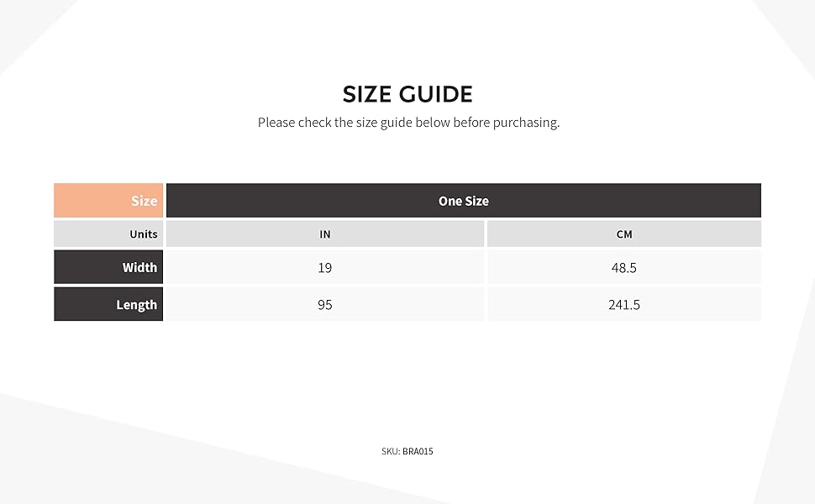
Task: Click the word 'SIZE' in the title
Action: point(368,93)
